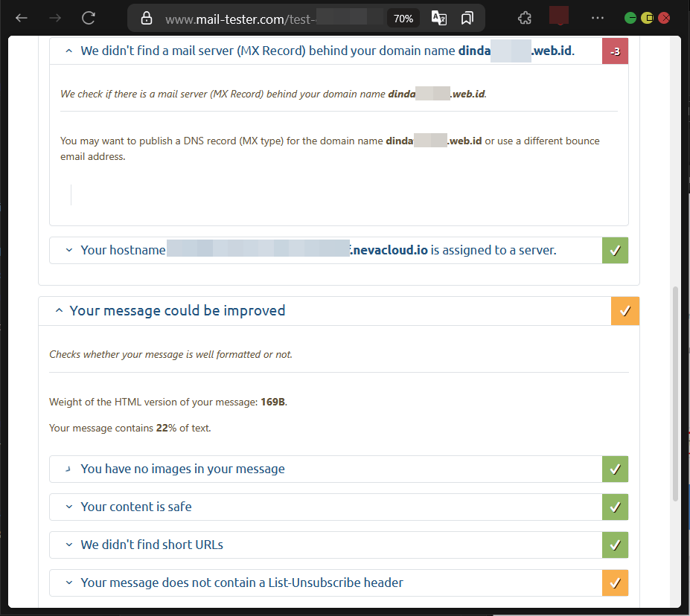
Task: Click the forward navigation arrow
Action: click(x=55, y=18)
